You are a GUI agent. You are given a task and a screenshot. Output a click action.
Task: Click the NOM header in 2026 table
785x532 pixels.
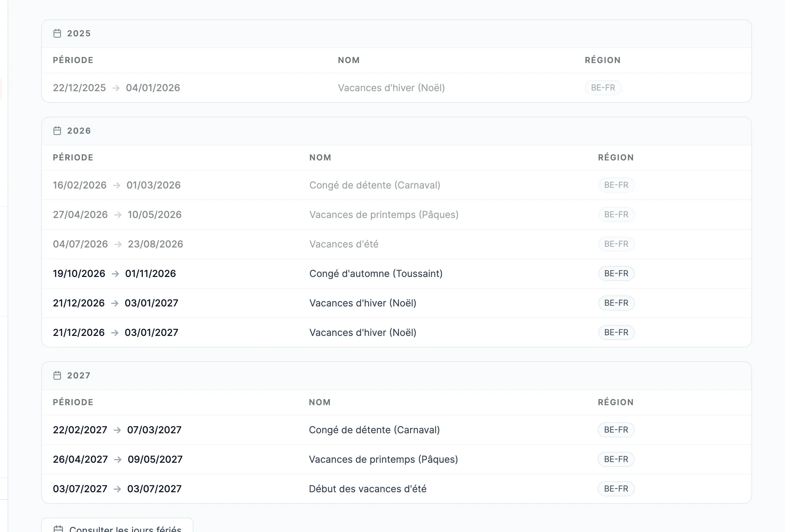click(x=320, y=157)
